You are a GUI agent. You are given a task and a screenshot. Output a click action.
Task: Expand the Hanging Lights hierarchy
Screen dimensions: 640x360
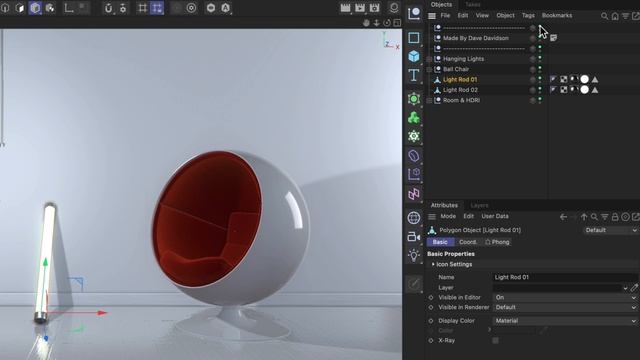pyautogui.click(x=429, y=59)
